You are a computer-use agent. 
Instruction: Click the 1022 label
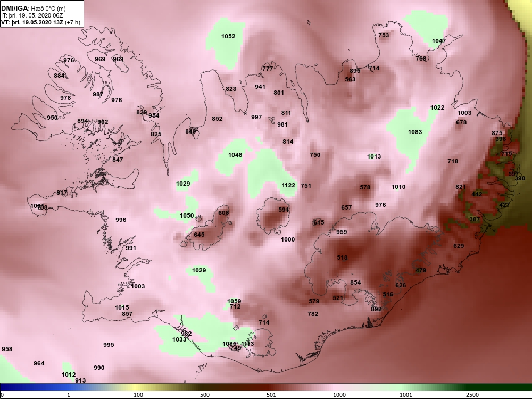437,107
